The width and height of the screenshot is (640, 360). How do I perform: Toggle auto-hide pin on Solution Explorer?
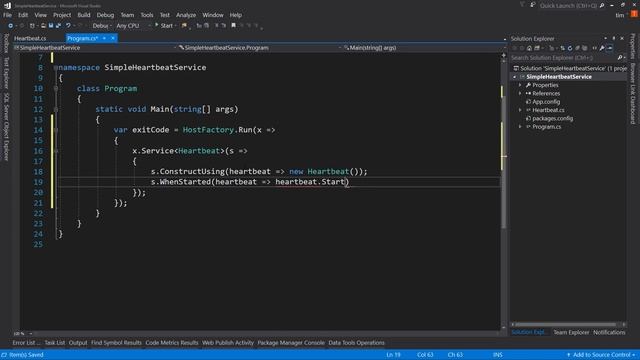614,38
